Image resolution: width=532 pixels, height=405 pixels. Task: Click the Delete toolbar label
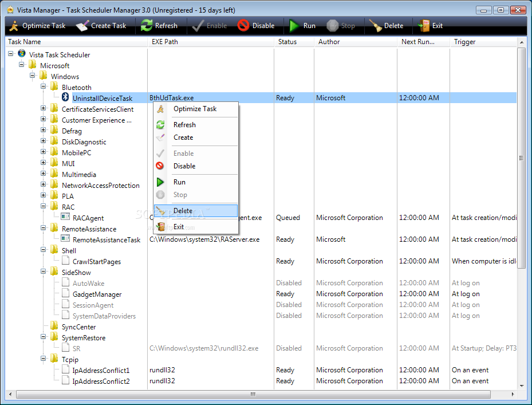point(393,26)
